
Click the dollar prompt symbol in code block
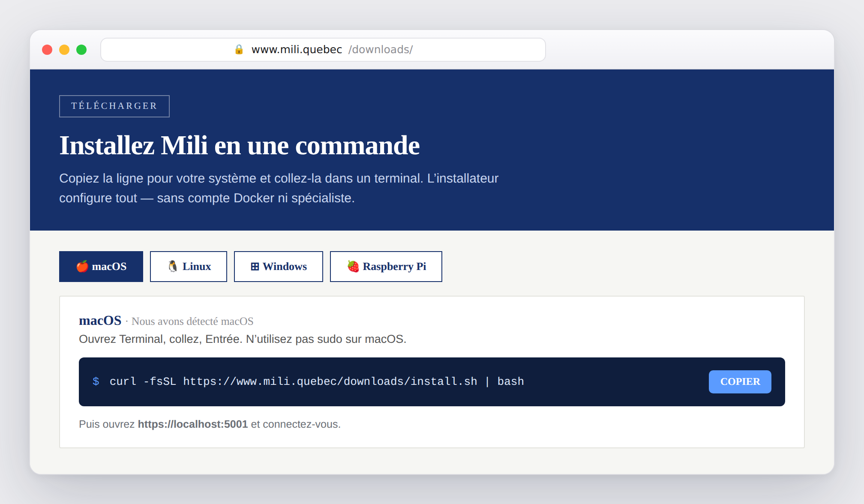tap(96, 381)
